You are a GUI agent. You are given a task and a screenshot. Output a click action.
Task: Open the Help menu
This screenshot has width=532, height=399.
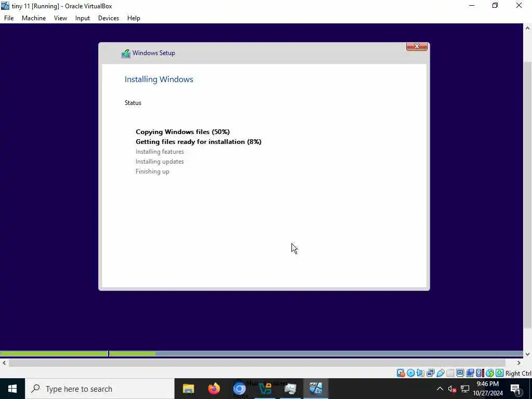pyautogui.click(x=134, y=18)
